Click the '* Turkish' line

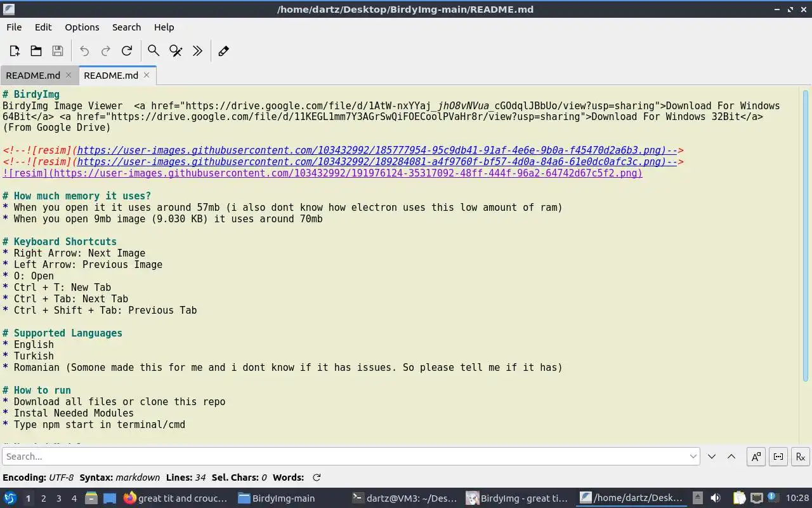(29, 356)
